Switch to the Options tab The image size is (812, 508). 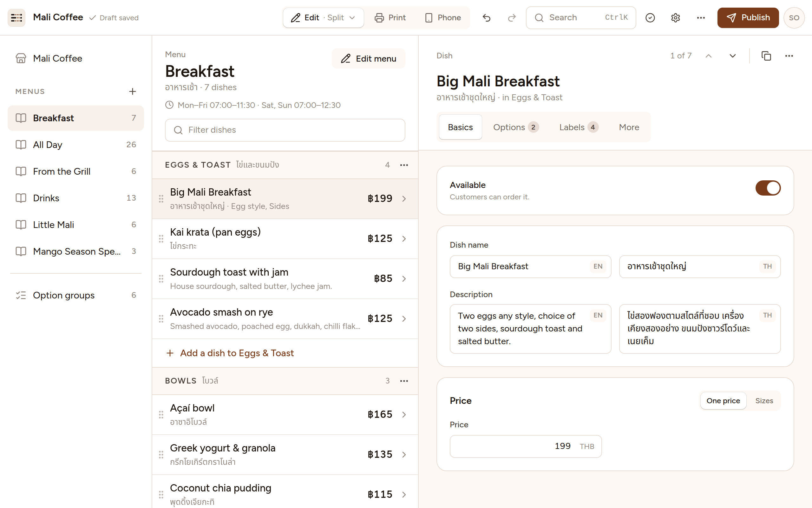[x=516, y=127]
